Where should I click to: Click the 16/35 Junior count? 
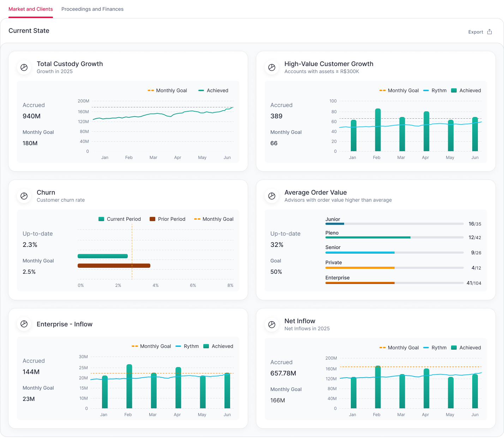pos(475,224)
